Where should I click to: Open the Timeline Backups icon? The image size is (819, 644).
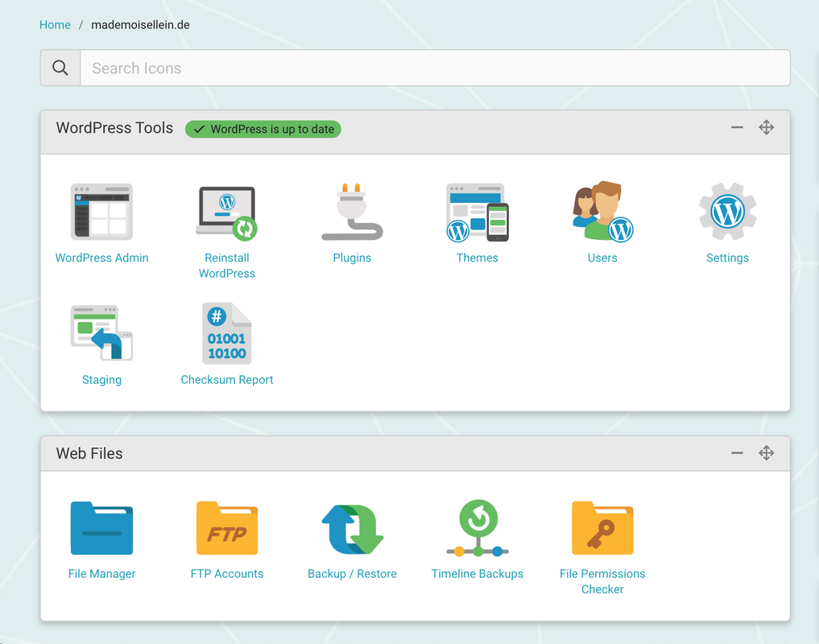coord(478,528)
